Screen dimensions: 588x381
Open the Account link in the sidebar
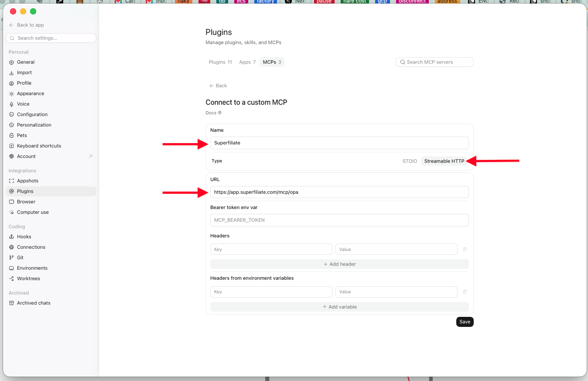click(51, 156)
